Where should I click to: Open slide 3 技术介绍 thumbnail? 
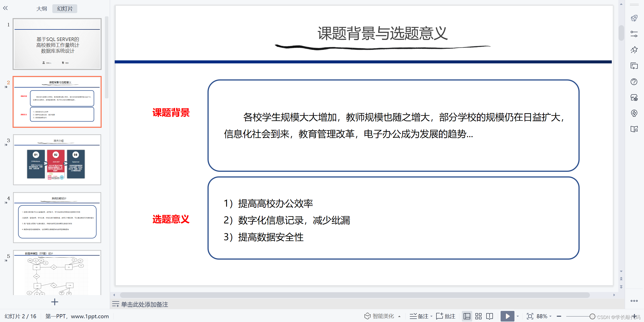[x=57, y=160]
